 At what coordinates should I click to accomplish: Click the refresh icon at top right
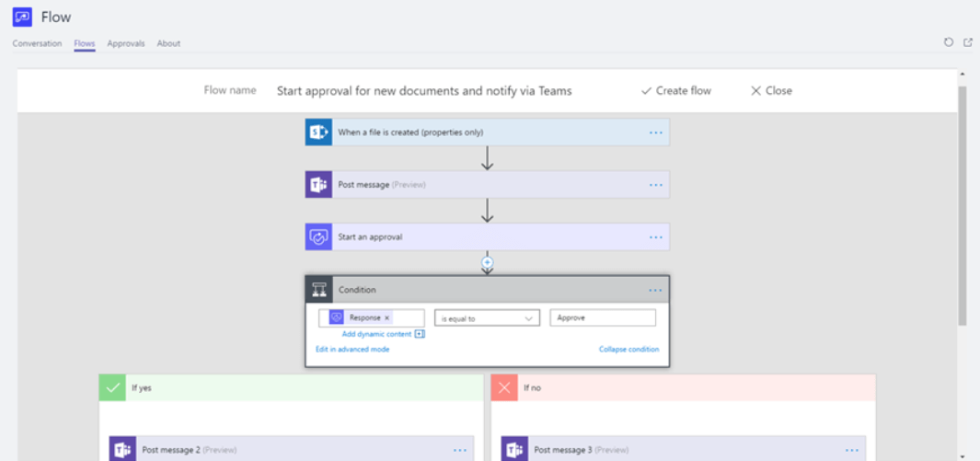[949, 42]
